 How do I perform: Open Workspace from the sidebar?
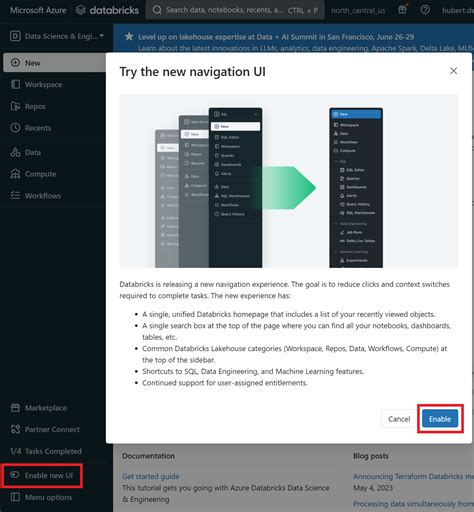[43, 85]
